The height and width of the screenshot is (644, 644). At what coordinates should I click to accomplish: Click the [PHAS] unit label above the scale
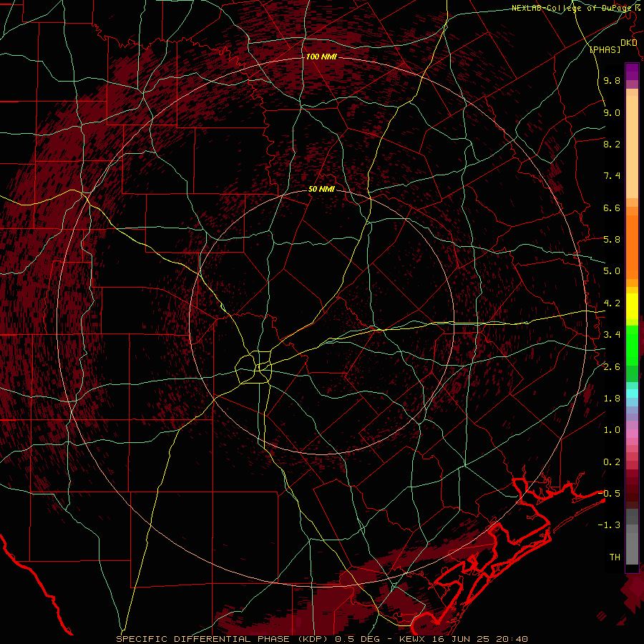pos(605,49)
